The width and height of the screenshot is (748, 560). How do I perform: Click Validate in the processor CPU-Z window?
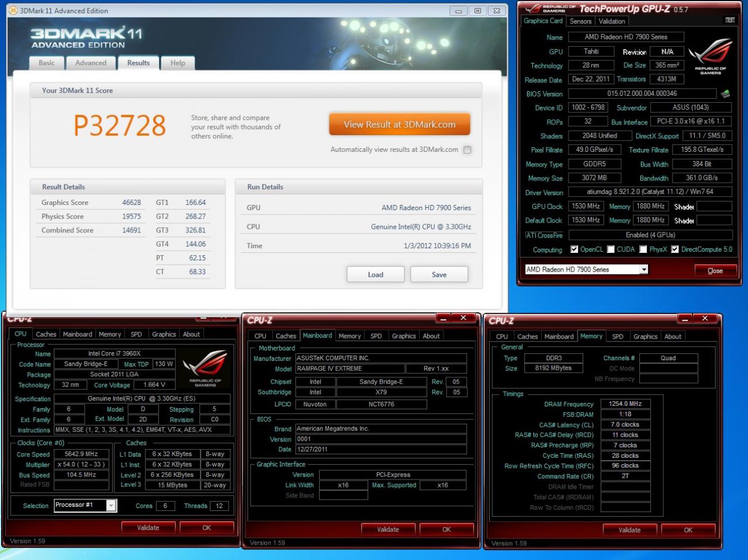tap(148, 527)
